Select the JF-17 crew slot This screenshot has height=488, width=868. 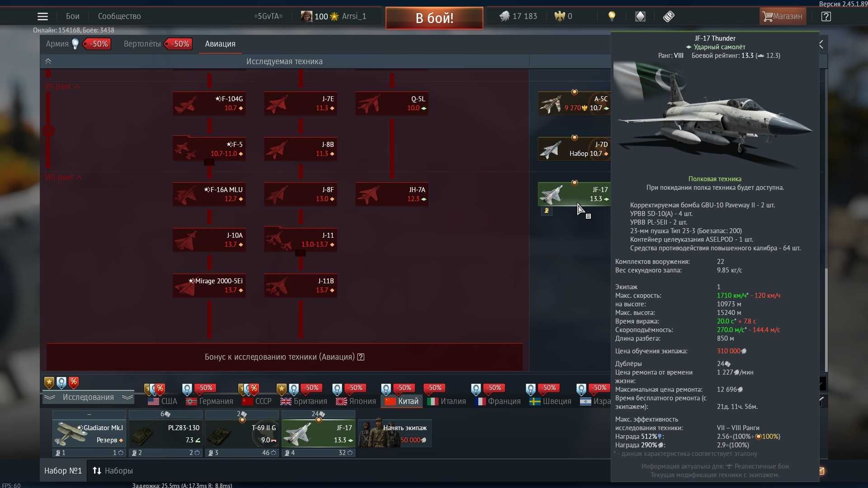(318, 433)
